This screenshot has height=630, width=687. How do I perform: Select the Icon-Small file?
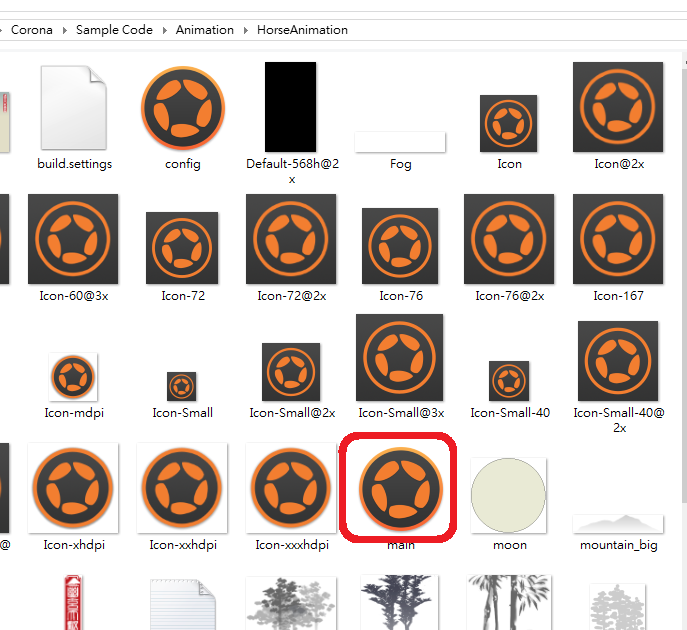(181, 386)
